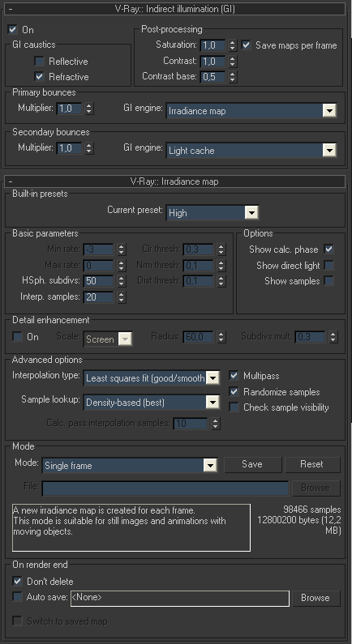The height and width of the screenshot is (644, 352).
Task: Toggle the GI On checkbox
Action: [x=13, y=30]
